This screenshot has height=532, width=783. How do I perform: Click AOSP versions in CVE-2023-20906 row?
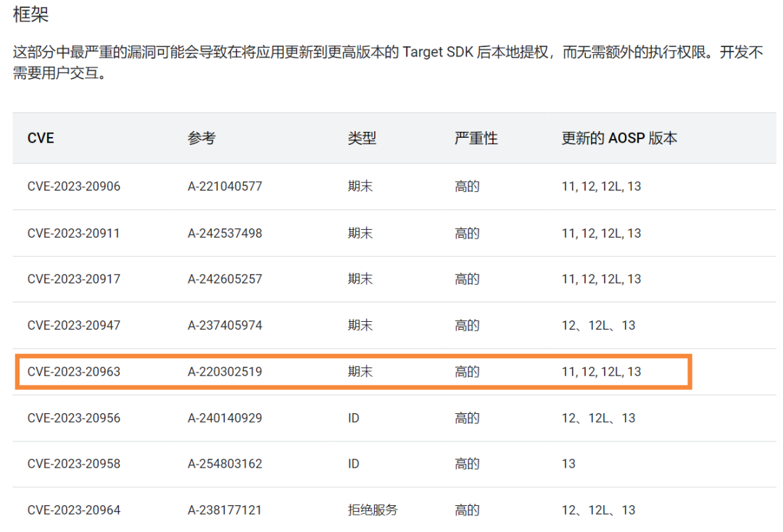tap(601, 186)
